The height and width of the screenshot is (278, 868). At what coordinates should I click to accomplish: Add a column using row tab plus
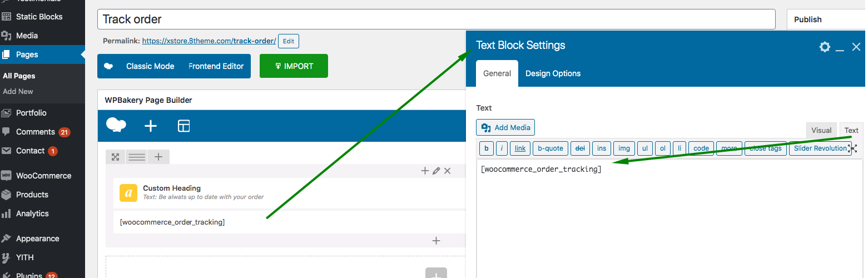pyautogui.click(x=158, y=157)
